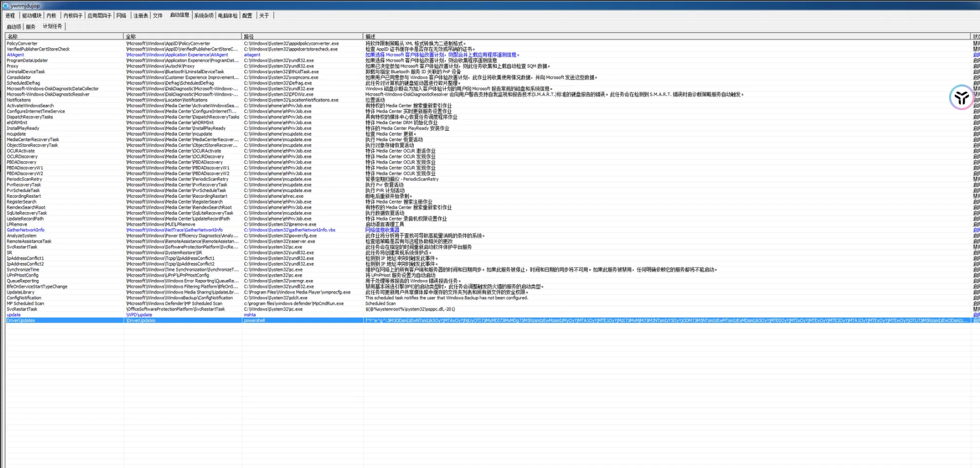Screen dimensions: 980x468
Task: Sort by the 描述 column header
Action: [666, 36]
